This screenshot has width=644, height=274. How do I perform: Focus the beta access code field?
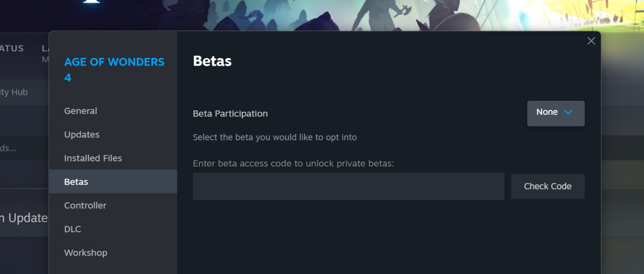pos(349,186)
